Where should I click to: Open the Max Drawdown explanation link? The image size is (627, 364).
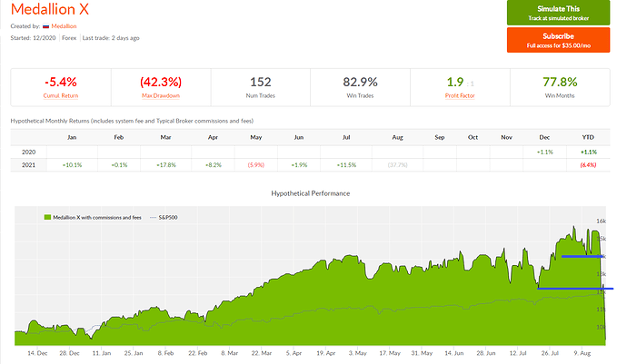coord(161,95)
